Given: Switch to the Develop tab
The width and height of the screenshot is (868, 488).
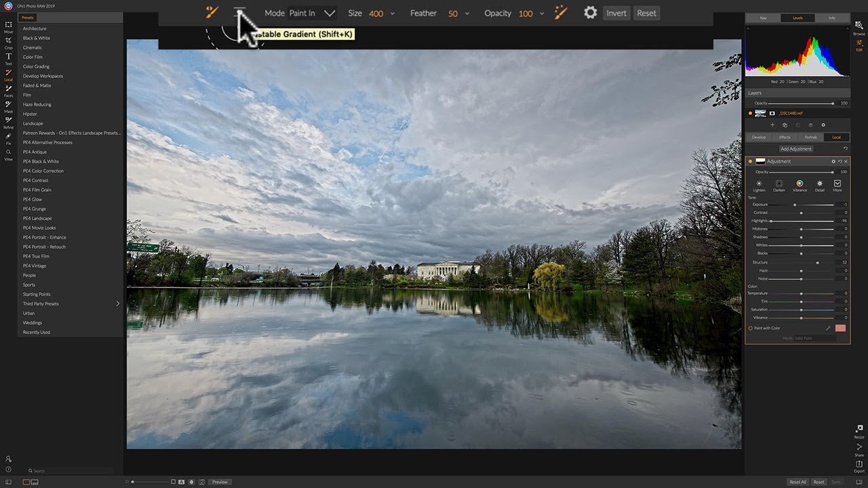Looking at the screenshot, I should point(759,137).
